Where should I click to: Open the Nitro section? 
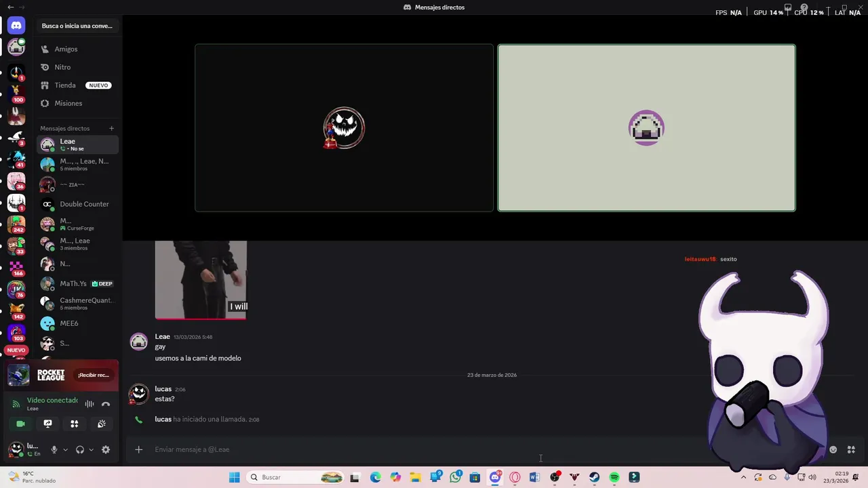[x=77, y=67]
